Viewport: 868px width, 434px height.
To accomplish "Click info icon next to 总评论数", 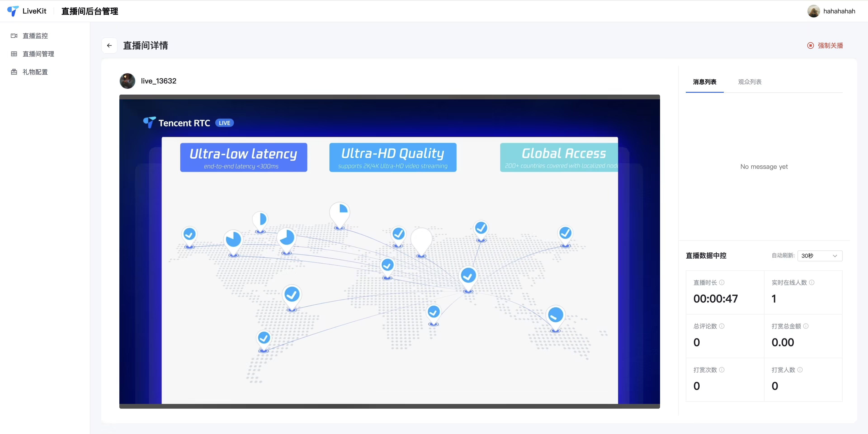I will tap(722, 326).
